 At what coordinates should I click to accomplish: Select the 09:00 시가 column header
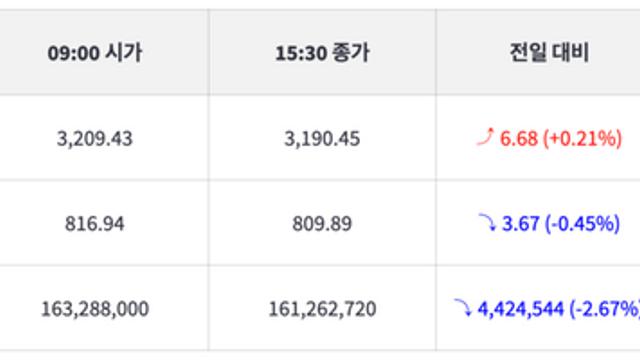click(95, 53)
